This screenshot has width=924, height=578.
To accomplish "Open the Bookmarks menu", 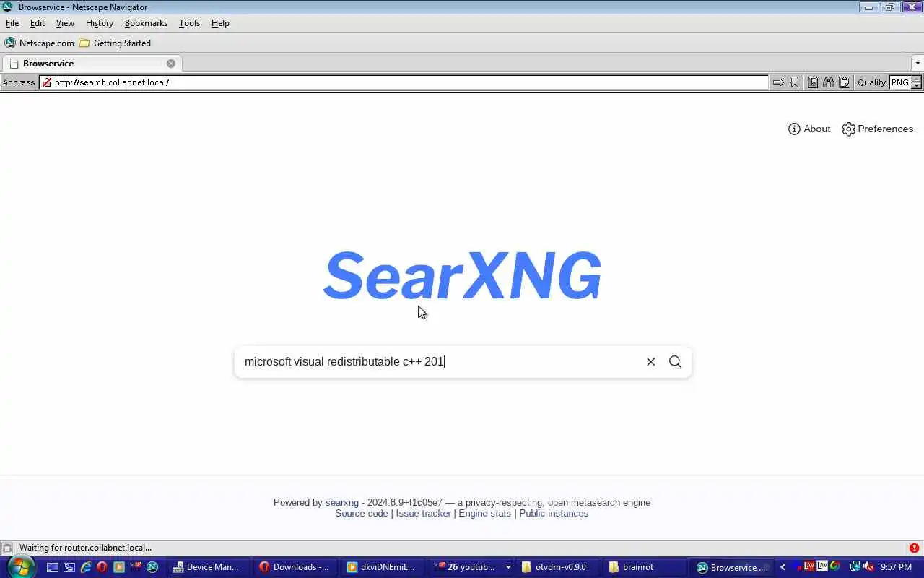I will tap(146, 23).
